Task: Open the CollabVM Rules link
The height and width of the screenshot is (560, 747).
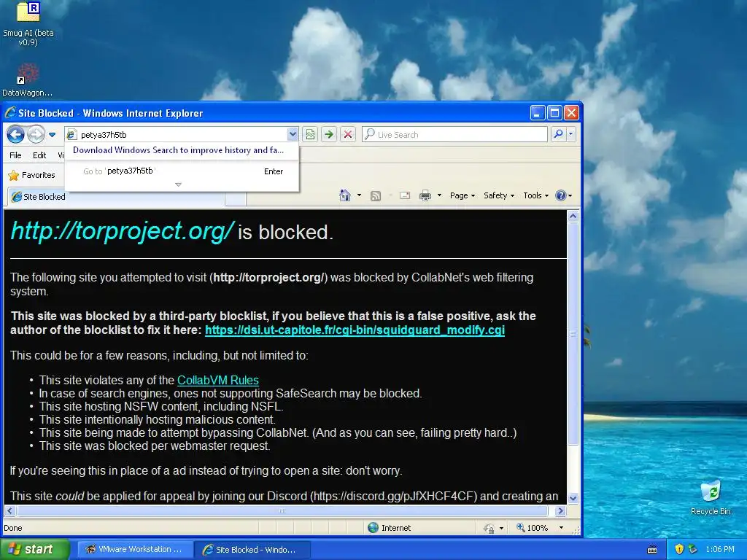Action: [x=217, y=380]
